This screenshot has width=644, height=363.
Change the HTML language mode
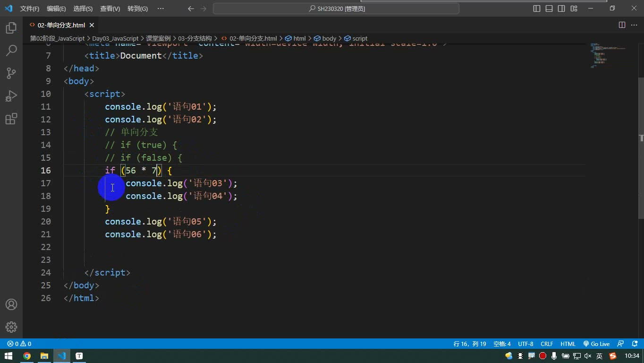[x=568, y=344]
